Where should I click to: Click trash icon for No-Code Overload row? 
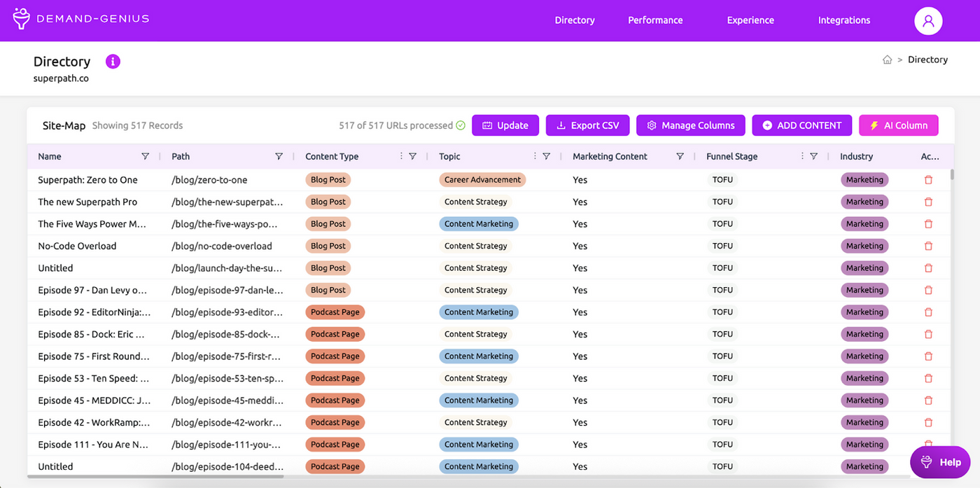point(928,246)
